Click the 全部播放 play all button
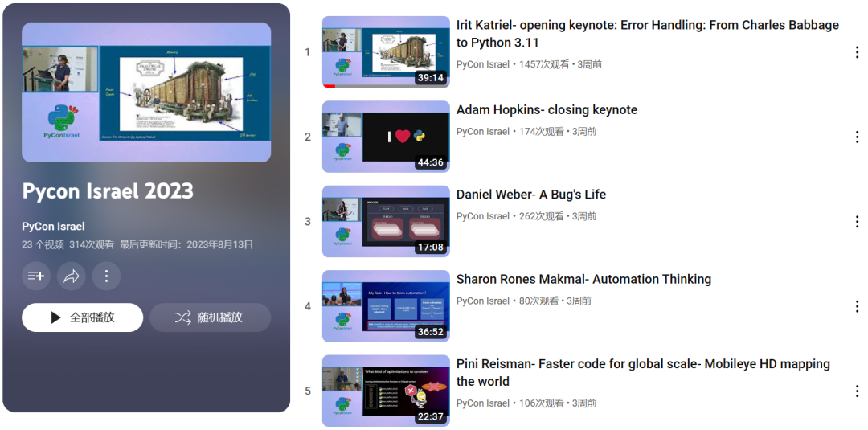 83,317
